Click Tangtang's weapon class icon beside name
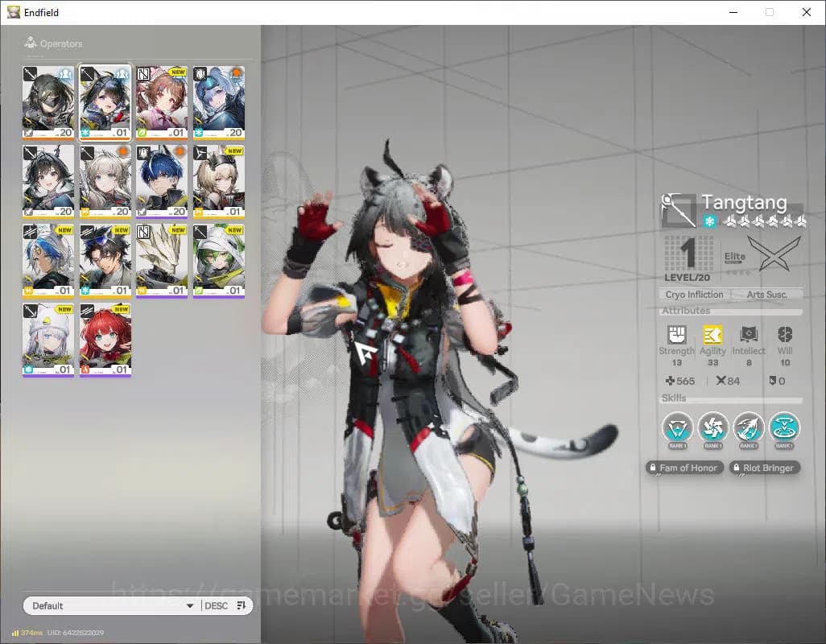Image resolution: width=826 pixels, height=644 pixels. click(x=679, y=210)
